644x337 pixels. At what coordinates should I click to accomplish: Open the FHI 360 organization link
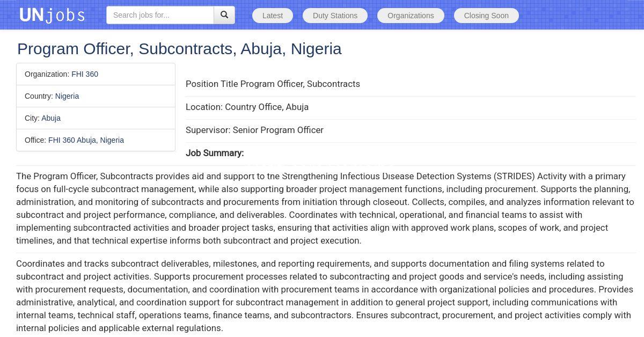85,74
